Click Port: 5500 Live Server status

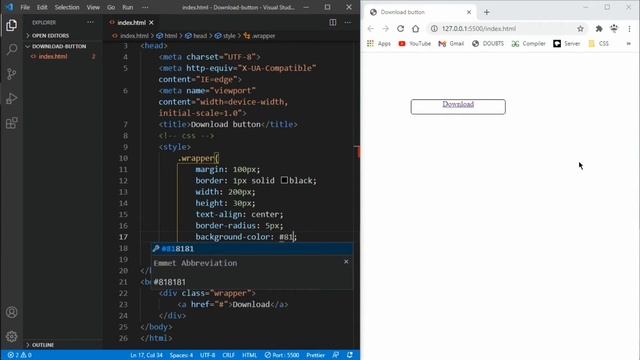[282, 355]
